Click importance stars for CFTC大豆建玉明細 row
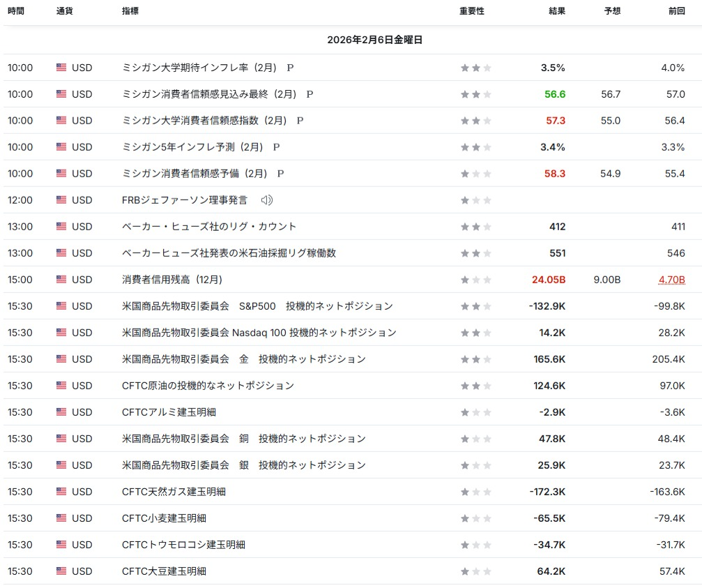Viewport: 702px width, 588px height. 475,571
